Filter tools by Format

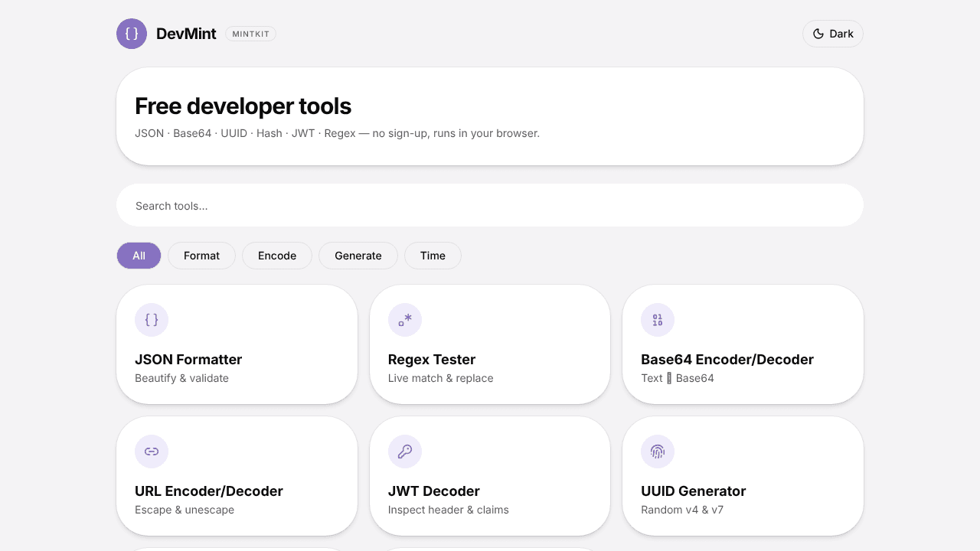[x=201, y=256]
